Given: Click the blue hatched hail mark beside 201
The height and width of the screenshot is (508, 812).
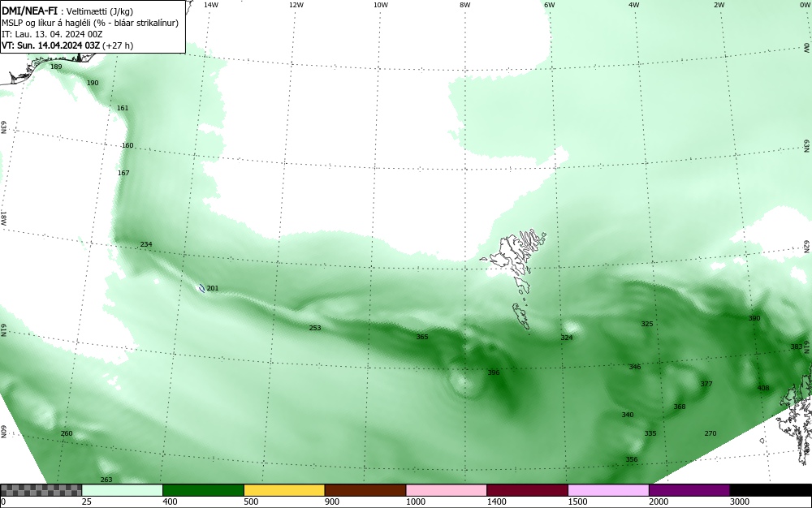Looking at the screenshot, I should [x=201, y=289].
